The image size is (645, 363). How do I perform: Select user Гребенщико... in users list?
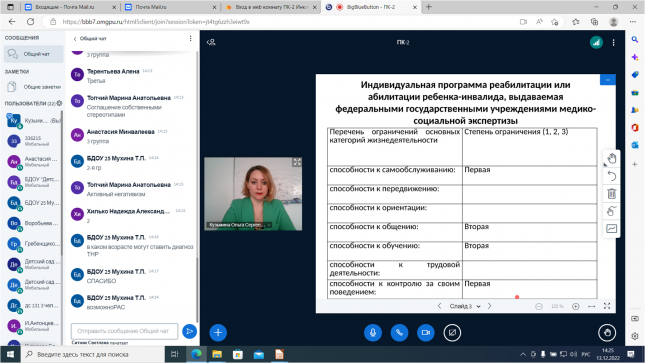34,244
